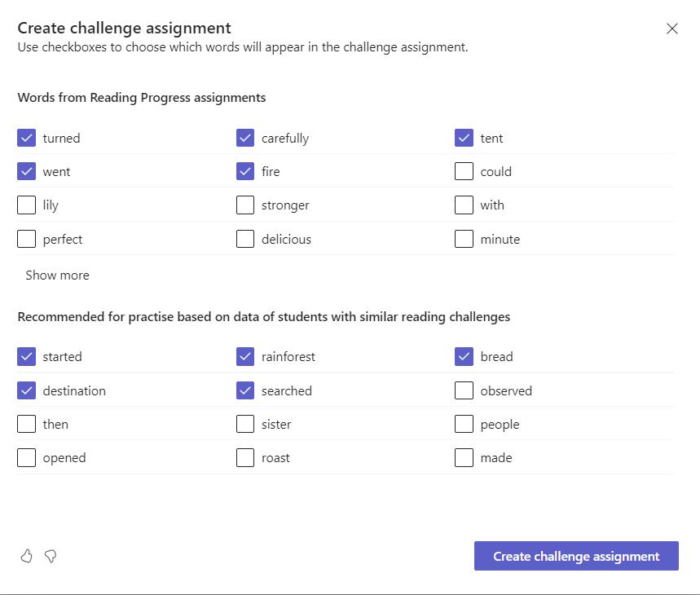Deselect the 'destination' checkbox
This screenshot has height=595, width=700.
tap(27, 390)
